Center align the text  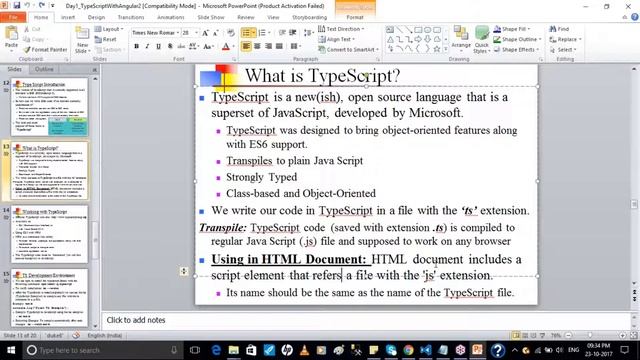[x=257, y=46]
